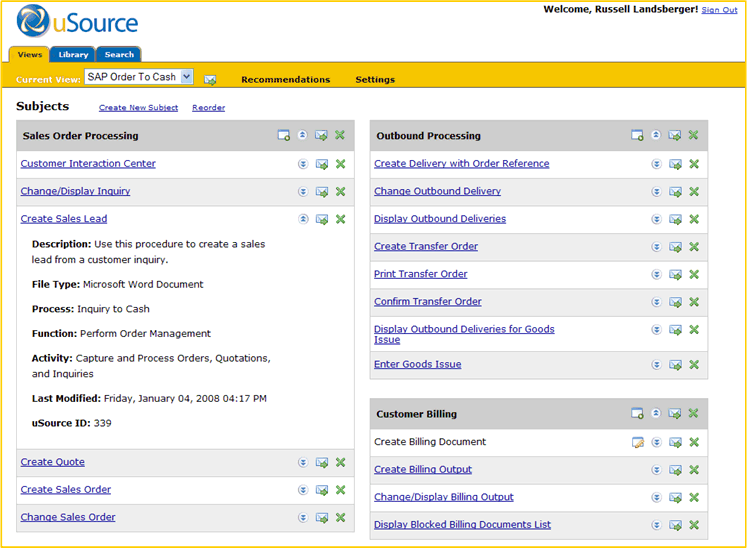This screenshot has height=548, width=747.
Task: Open the Confirm Transfer Order link
Action: [427, 302]
